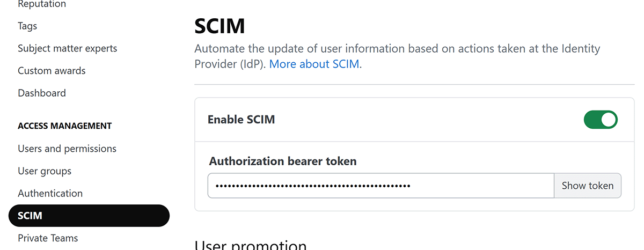This screenshot has height=250, width=644.
Task: Click the User promotion section heading
Action: pos(250,246)
